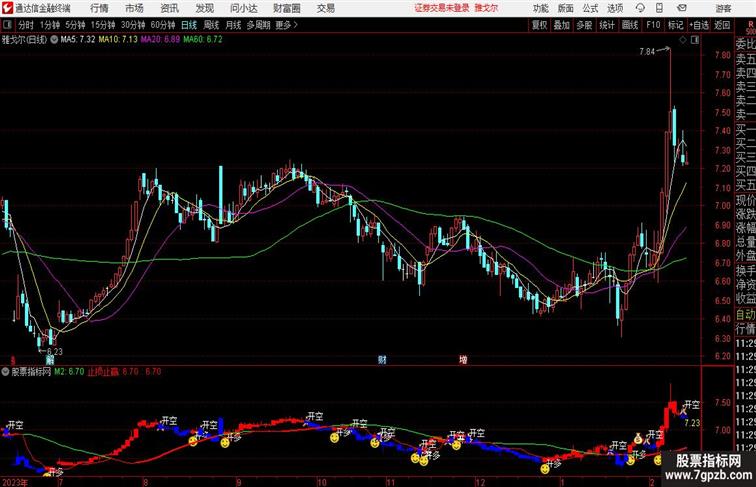The height and width of the screenshot is (487, 756).
Task: Switch to 1分钟 period tab
Action: (x=50, y=25)
